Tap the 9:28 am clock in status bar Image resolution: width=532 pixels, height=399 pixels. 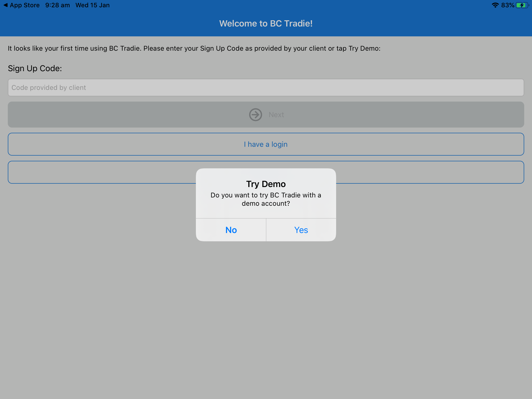(x=57, y=5)
